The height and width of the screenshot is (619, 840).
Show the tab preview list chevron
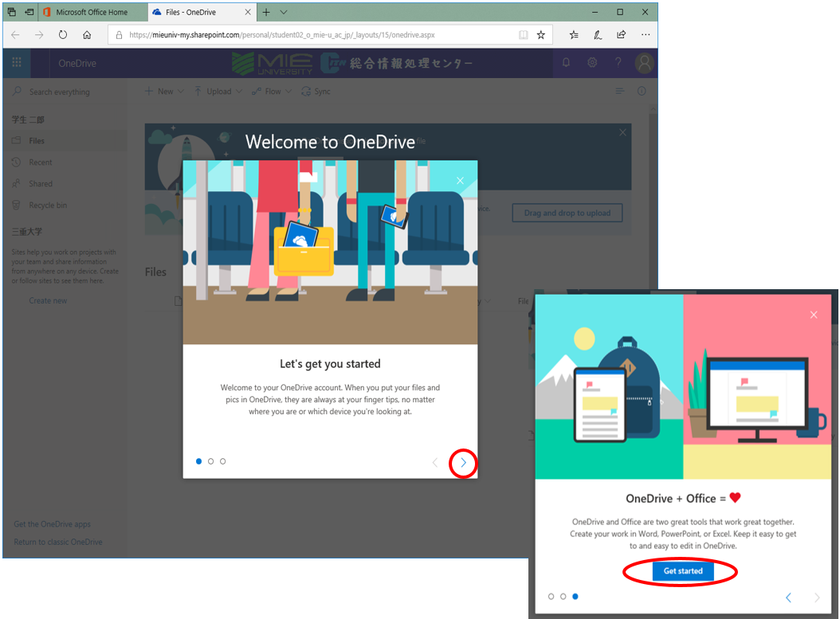(x=284, y=12)
